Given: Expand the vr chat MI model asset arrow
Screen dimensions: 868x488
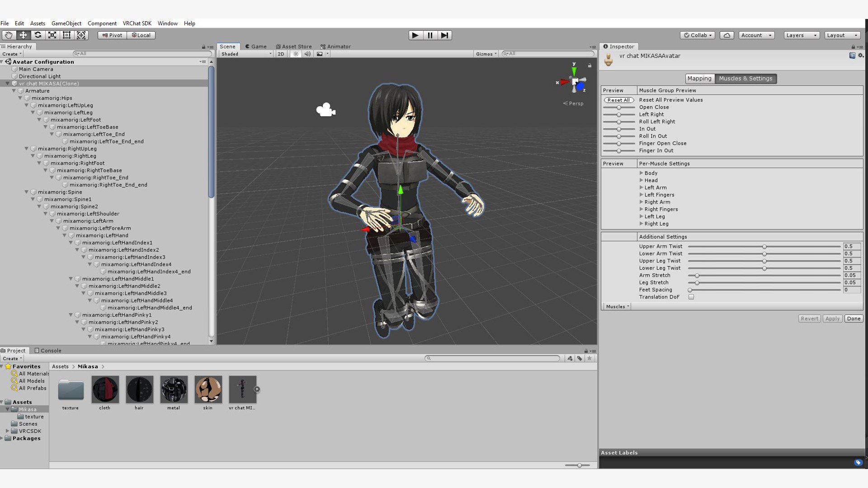Looking at the screenshot, I should (257, 389).
